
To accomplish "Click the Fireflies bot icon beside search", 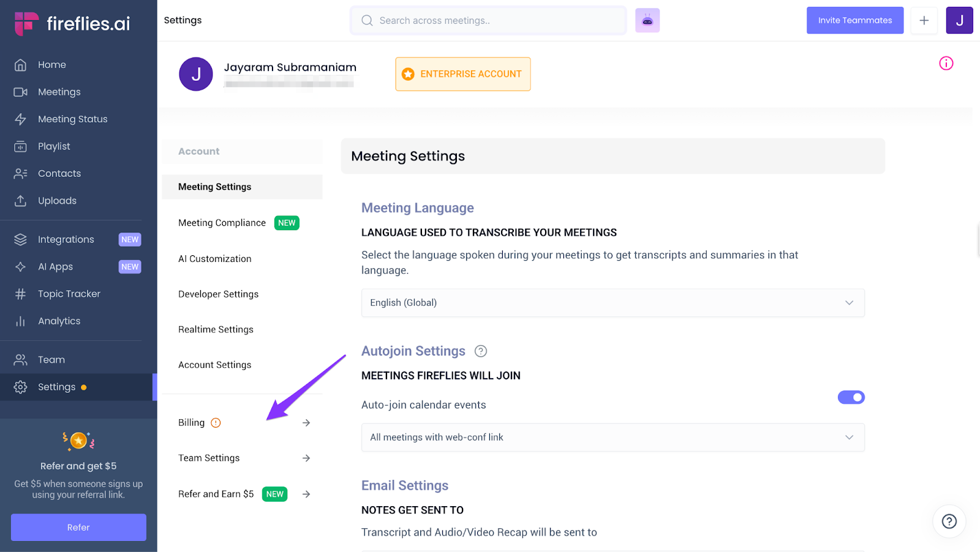I will 647,20.
